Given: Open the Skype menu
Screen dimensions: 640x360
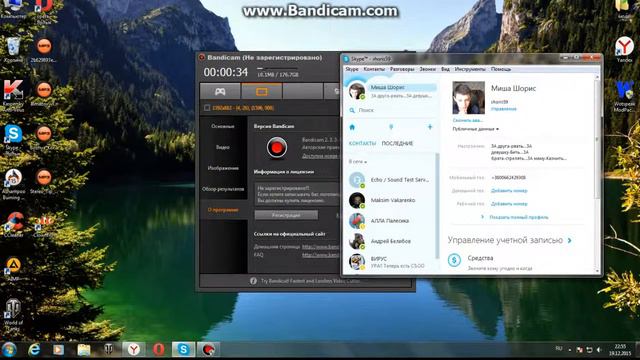Looking at the screenshot, I should click(x=352, y=69).
